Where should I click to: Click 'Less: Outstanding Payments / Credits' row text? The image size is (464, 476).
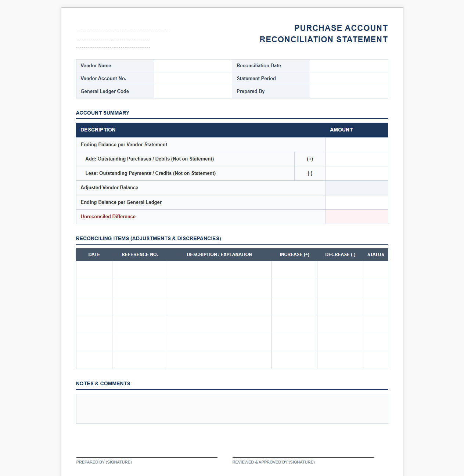coord(151,173)
